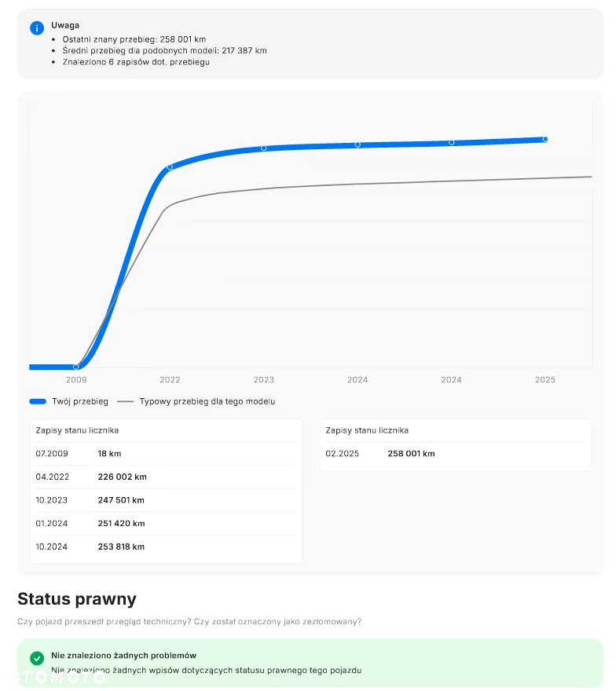The width and height of the screenshot is (616, 691).
Task: Click the 07.2009 record showing 18 km
Action: click(165, 454)
